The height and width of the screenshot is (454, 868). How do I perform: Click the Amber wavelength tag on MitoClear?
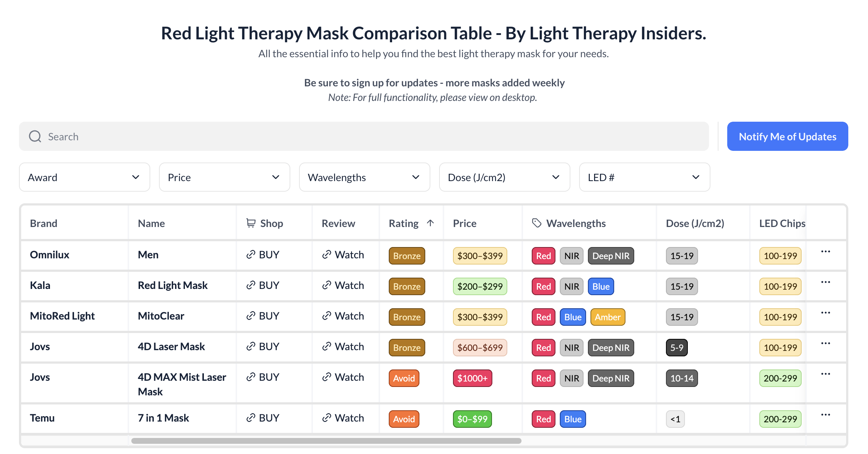point(608,317)
